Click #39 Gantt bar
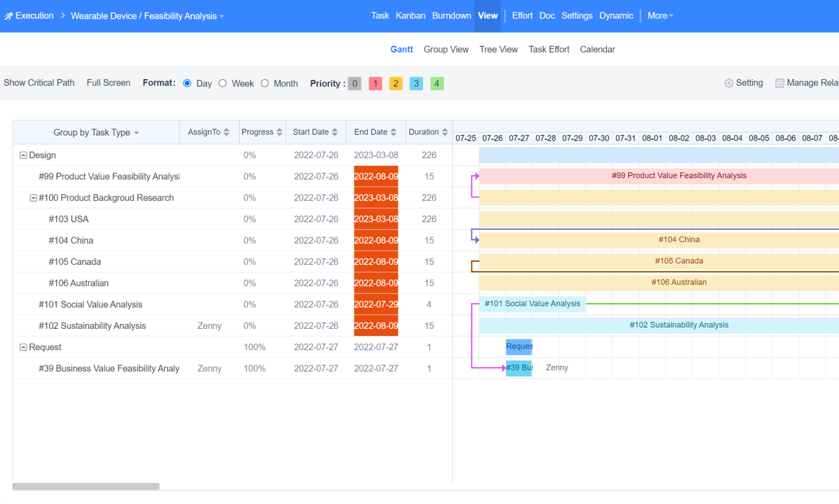 coord(519,368)
